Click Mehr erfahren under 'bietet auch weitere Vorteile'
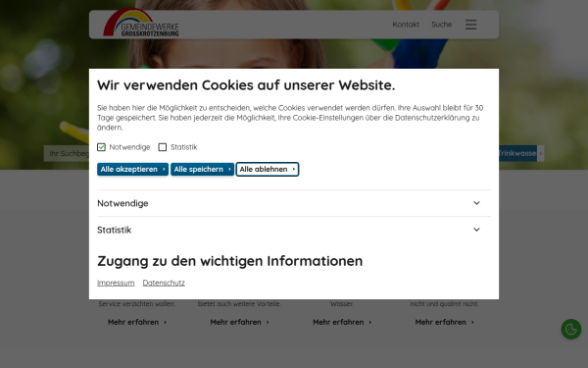Image resolution: width=588 pixels, height=368 pixels. [239, 322]
